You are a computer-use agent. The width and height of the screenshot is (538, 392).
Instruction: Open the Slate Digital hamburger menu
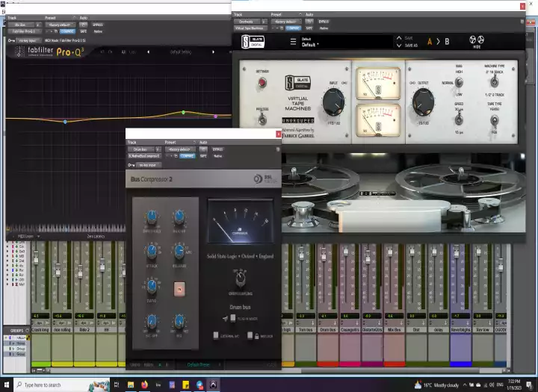[293, 42]
